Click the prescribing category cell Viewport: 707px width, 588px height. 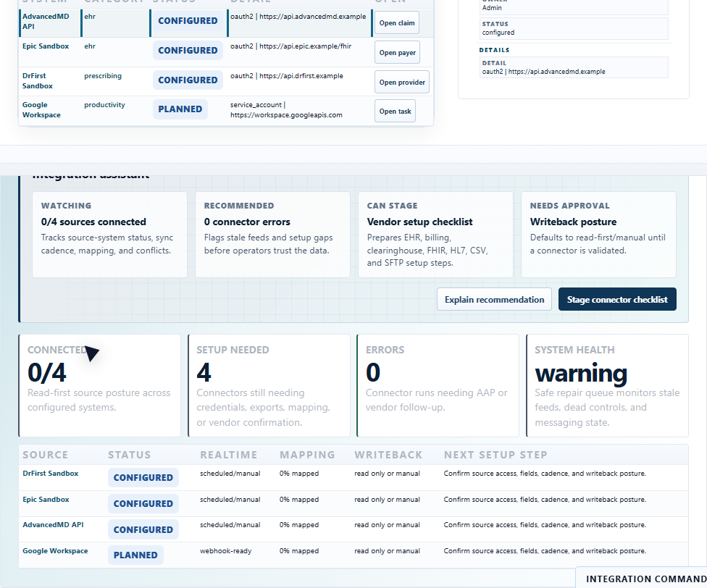click(103, 76)
